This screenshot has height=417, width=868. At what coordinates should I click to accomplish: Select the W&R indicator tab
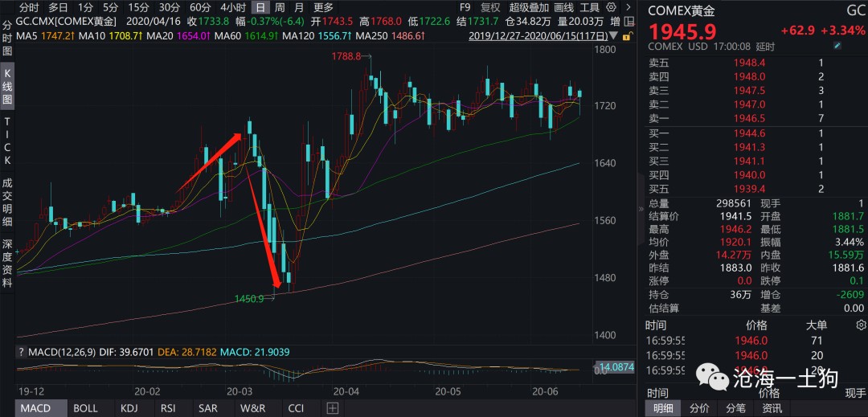click(x=252, y=409)
